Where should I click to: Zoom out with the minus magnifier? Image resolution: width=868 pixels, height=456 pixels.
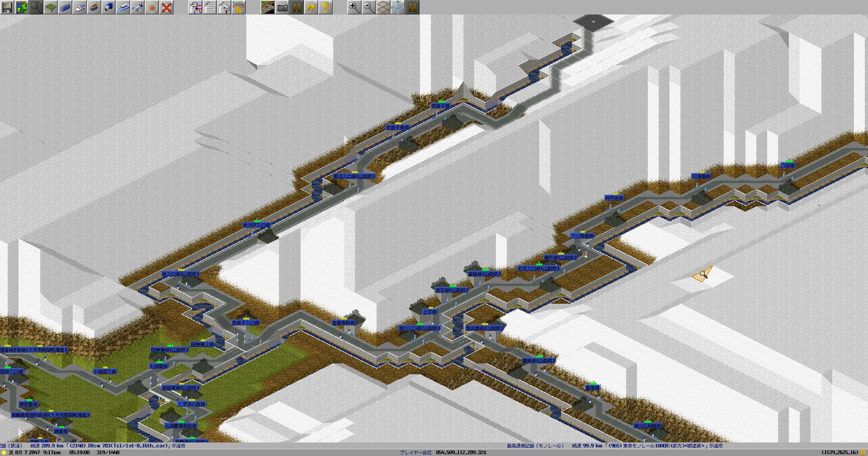click(369, 7)
